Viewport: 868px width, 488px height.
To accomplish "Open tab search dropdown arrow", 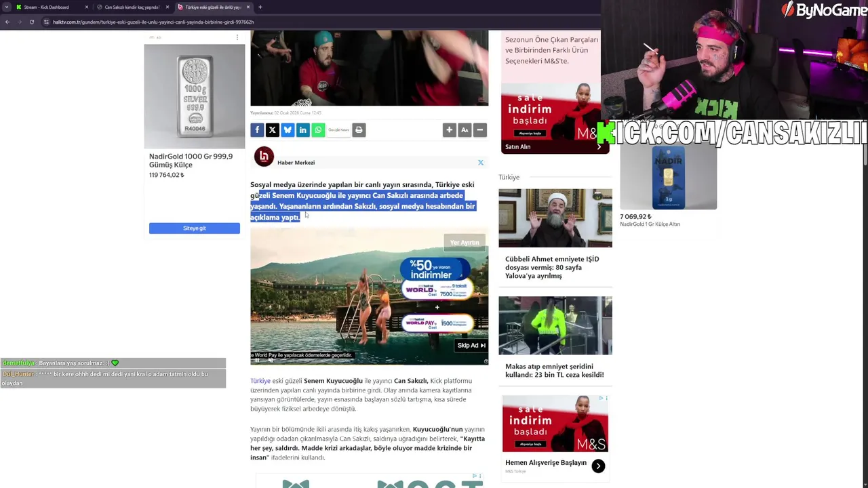I will [x=7, y=7].
